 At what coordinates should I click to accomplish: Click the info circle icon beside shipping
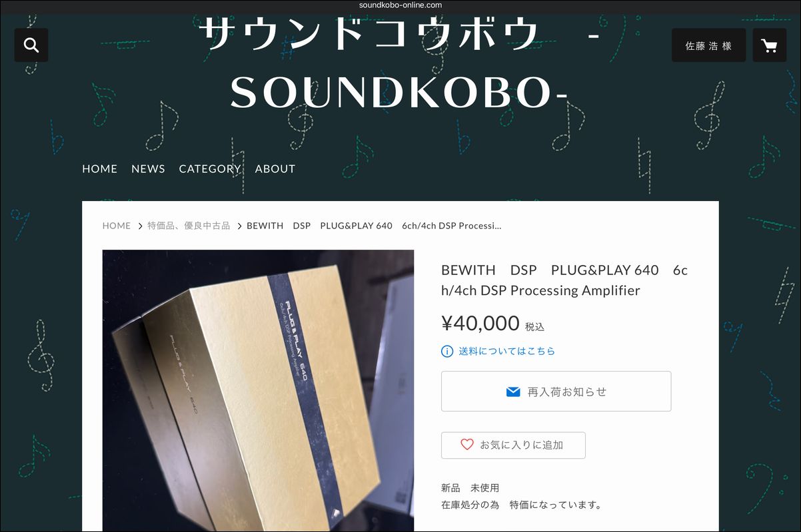447,351
